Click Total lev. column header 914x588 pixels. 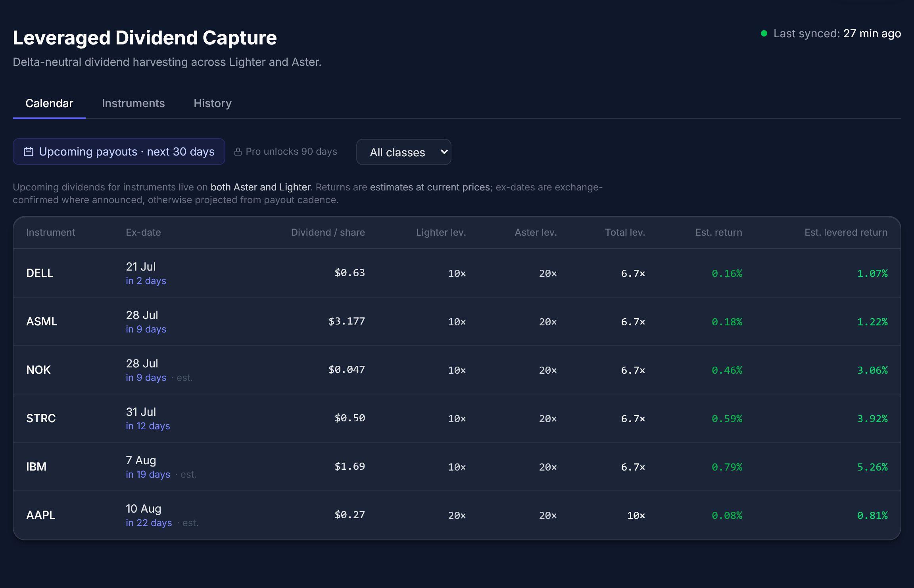625,233
